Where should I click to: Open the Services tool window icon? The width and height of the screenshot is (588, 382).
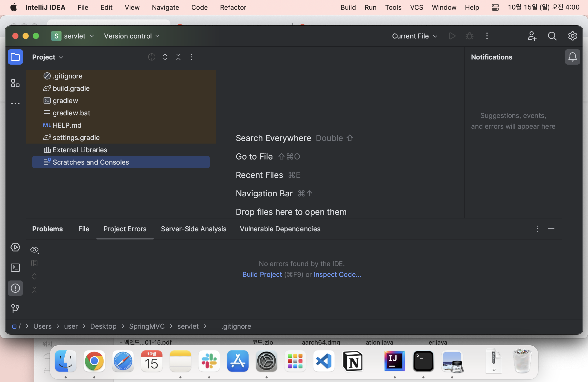click(15, 247)
